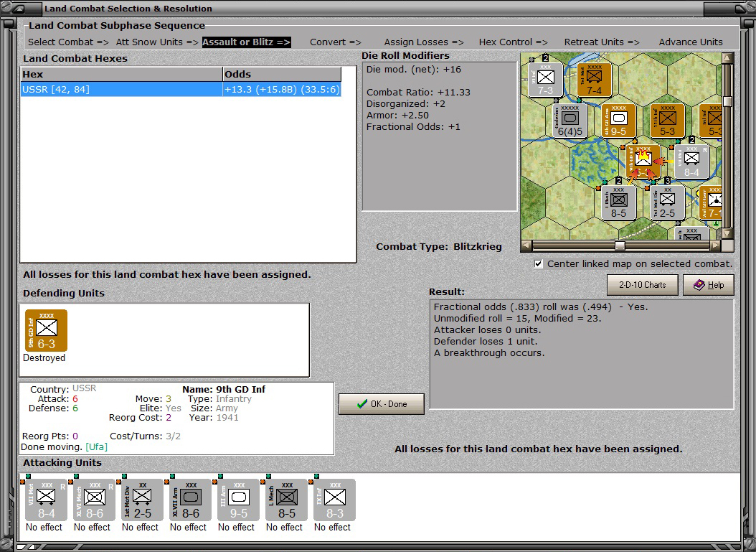Toggle Center linked map on selected combat

coord(539,264)
